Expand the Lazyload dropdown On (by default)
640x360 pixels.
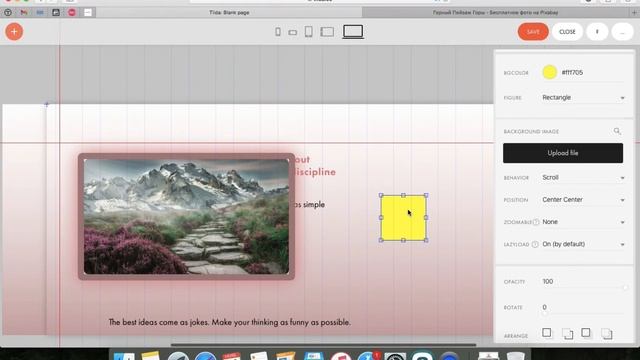(583, 244)
